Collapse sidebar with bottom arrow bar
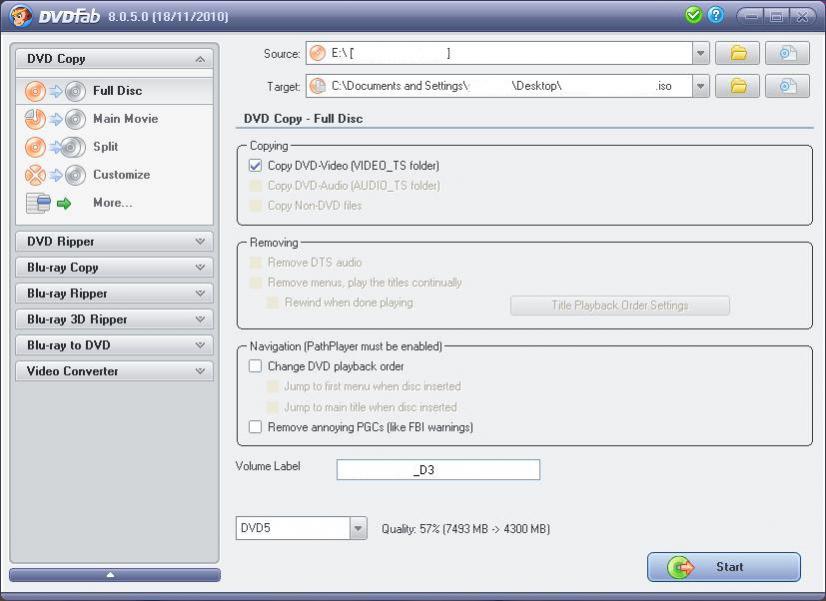Image resolution: width=826 pixels, height=601 pixels. [115, 575]
